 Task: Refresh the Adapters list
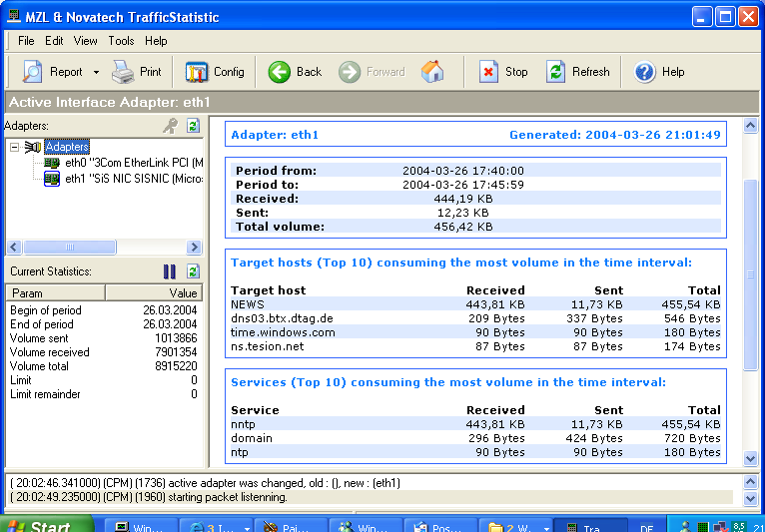coord(193,126)
